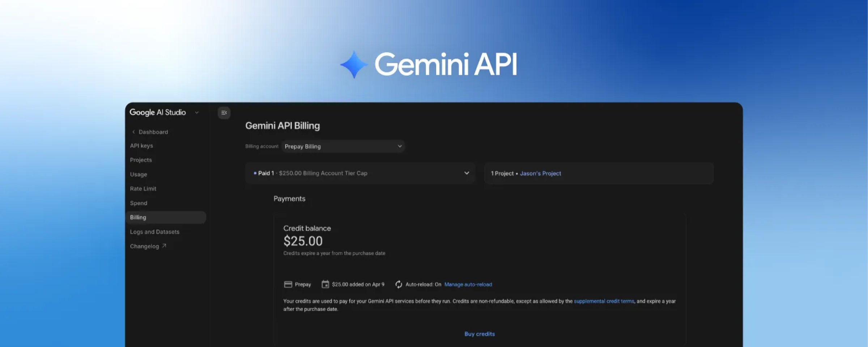Click the Prepay credit card icon
868x347 pixels.
(288, 284)
